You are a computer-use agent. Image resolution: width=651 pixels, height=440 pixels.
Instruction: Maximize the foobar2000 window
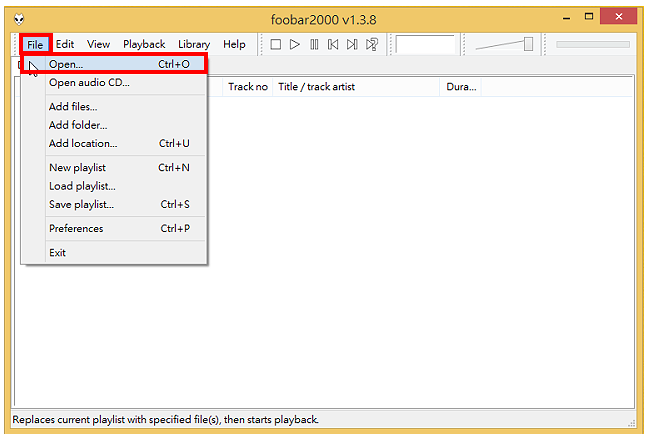pyautogui.click(x=589, y=17)
